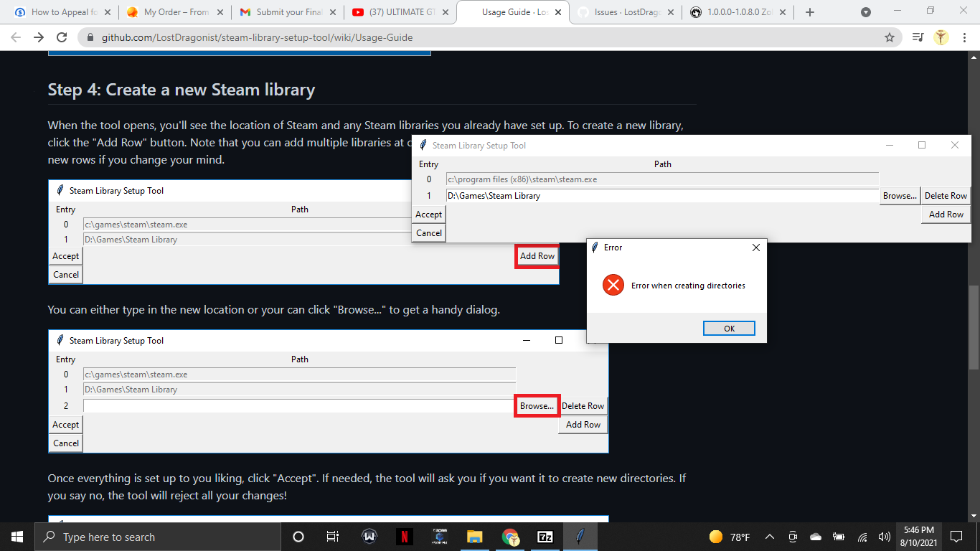This screenshot has width=980, height=551.
Task: Open File Explorer from the taskbar
Action: [x=474, y=536]
